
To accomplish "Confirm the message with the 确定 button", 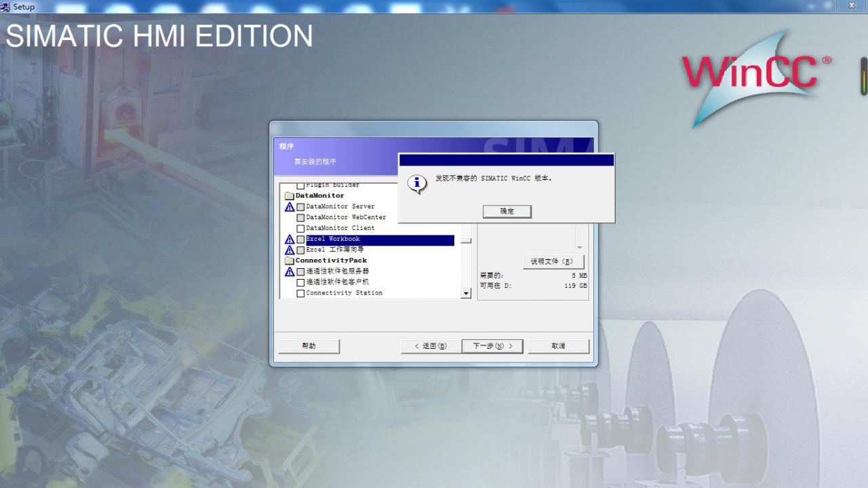I will click(x=507, y=212).
